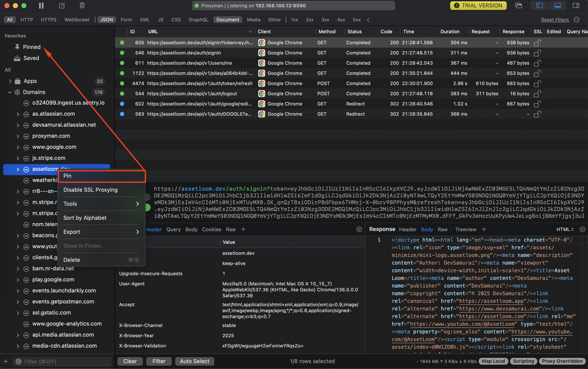
Task: Choose Pin from the context menu
Action: (x=102, y=176)
